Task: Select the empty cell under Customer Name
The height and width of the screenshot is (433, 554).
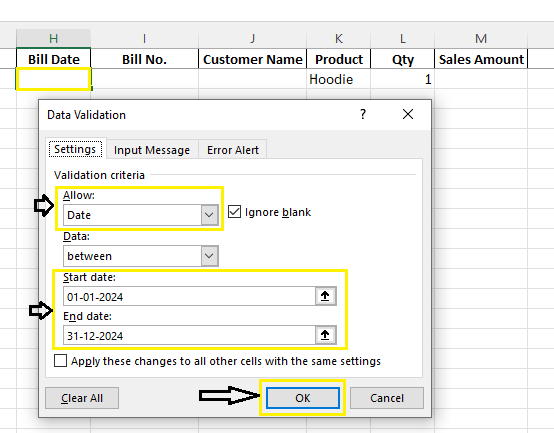Action: tap(253, 79)
